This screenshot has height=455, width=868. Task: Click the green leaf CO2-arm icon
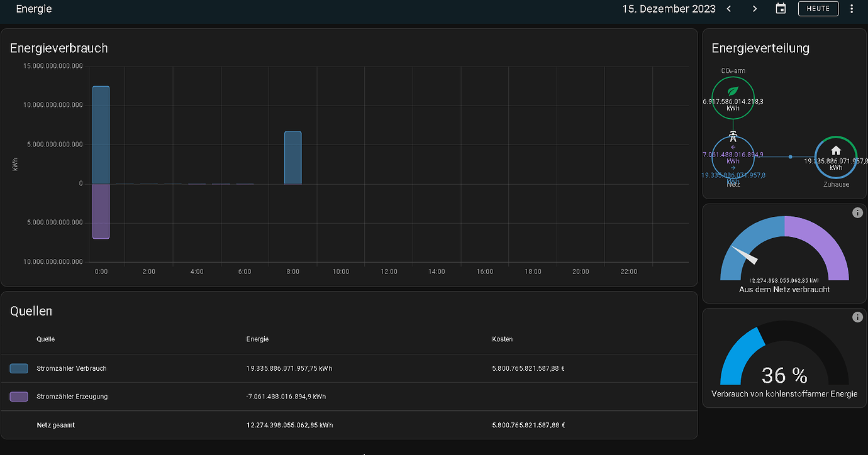(x=732, y=91)
